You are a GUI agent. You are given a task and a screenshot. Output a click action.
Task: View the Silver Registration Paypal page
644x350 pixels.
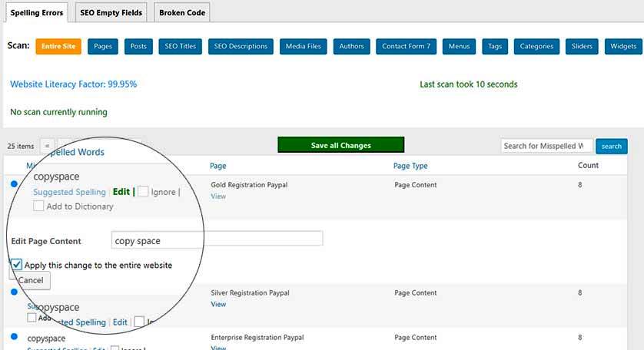pos(218,304)
